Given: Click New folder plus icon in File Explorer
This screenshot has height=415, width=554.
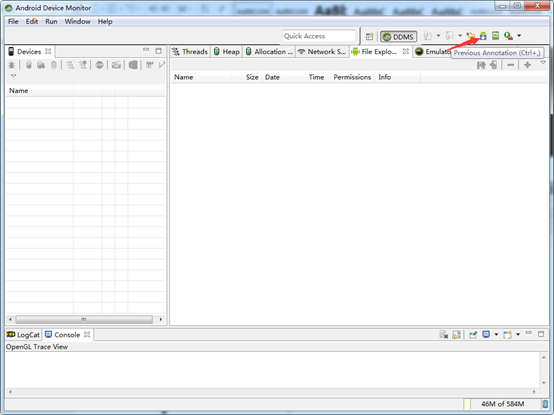Looking at the screenshot, I should (x=528, y=65).
